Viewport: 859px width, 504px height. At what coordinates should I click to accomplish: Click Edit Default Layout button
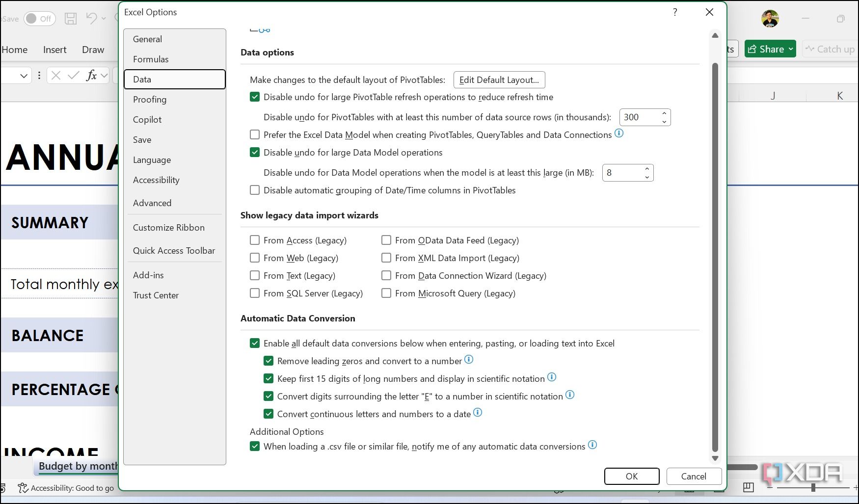499,80
